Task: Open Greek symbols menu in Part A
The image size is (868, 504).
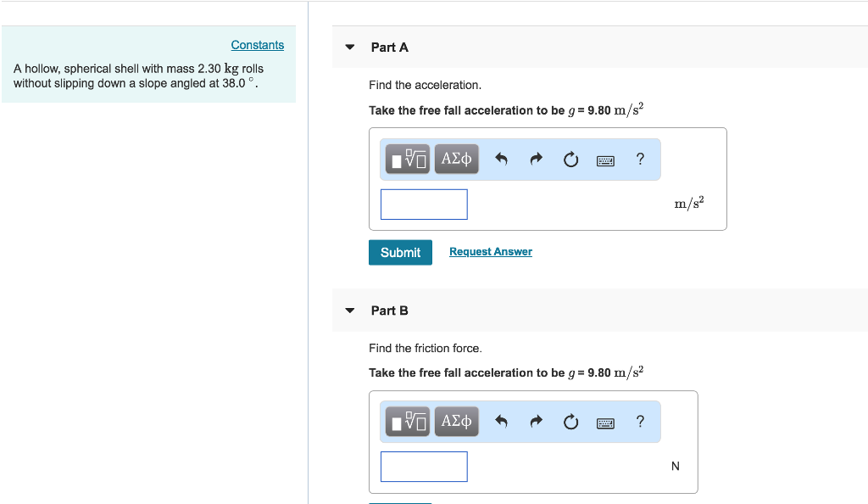Action: coord(456,159)
